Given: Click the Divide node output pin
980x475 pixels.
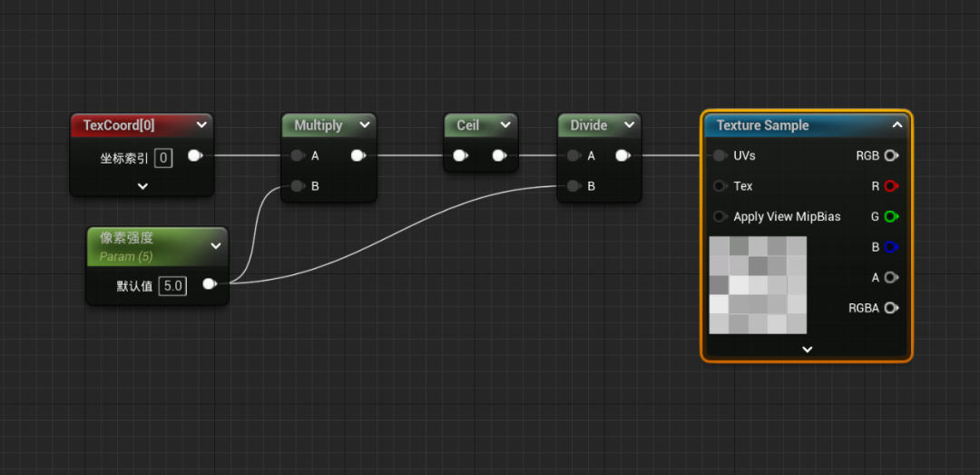Looking at the screenshot, I should click(x=623, y=156).
